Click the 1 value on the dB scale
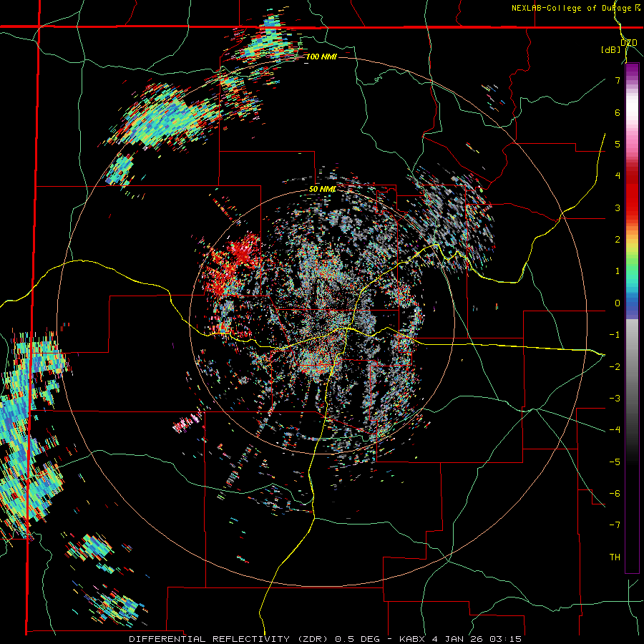 (618, 271)
